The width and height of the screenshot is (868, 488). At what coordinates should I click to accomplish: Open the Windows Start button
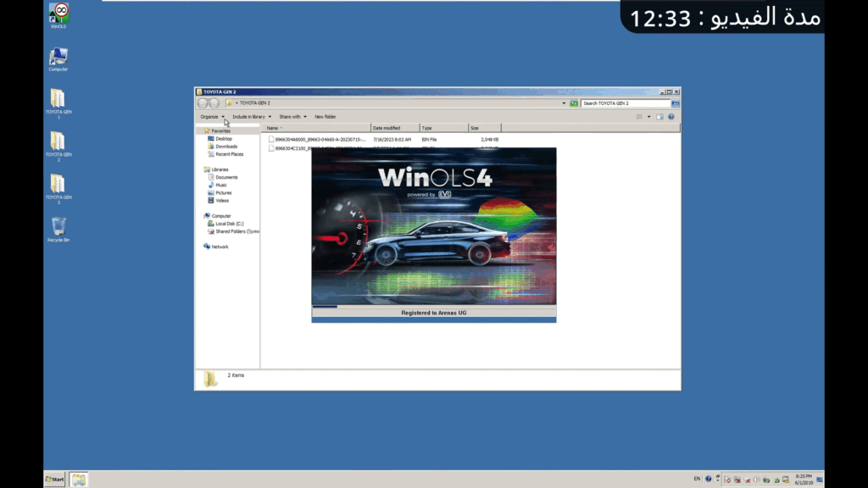pos(55,479)
